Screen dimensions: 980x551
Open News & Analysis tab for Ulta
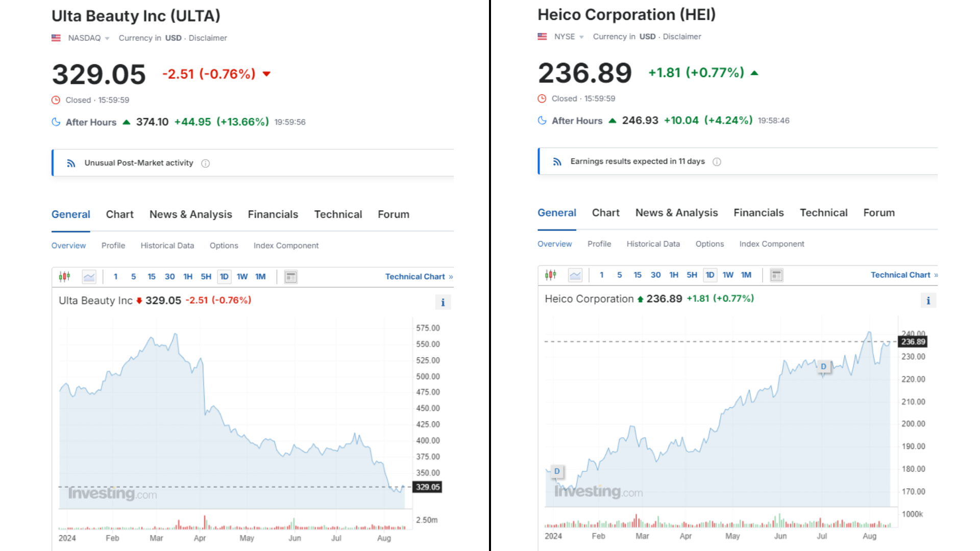point(190,214)
